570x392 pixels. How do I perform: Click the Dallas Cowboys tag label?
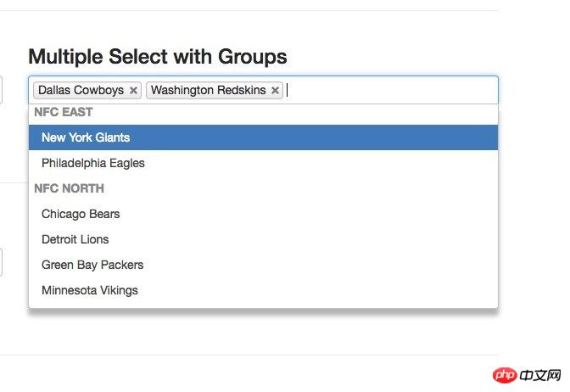point(81,91)
